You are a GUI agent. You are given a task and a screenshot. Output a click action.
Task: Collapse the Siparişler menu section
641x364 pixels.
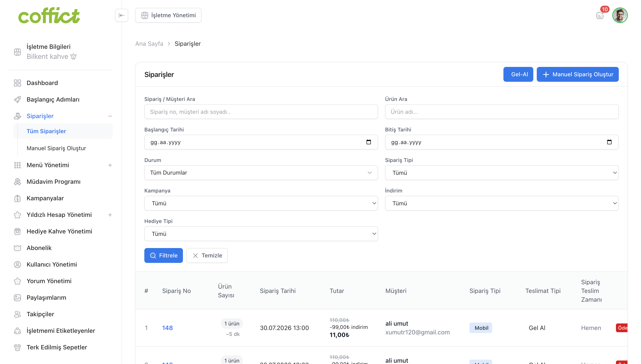point(110,116)
